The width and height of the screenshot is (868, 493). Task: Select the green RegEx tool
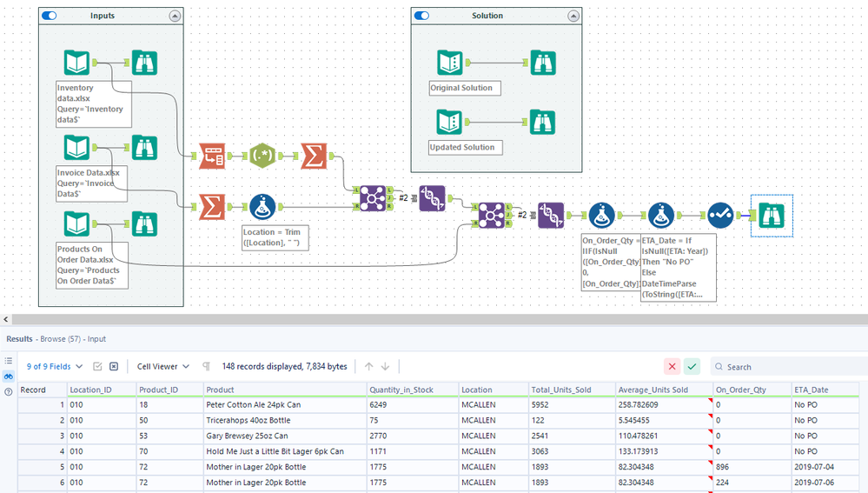click(x=262, y=157)
